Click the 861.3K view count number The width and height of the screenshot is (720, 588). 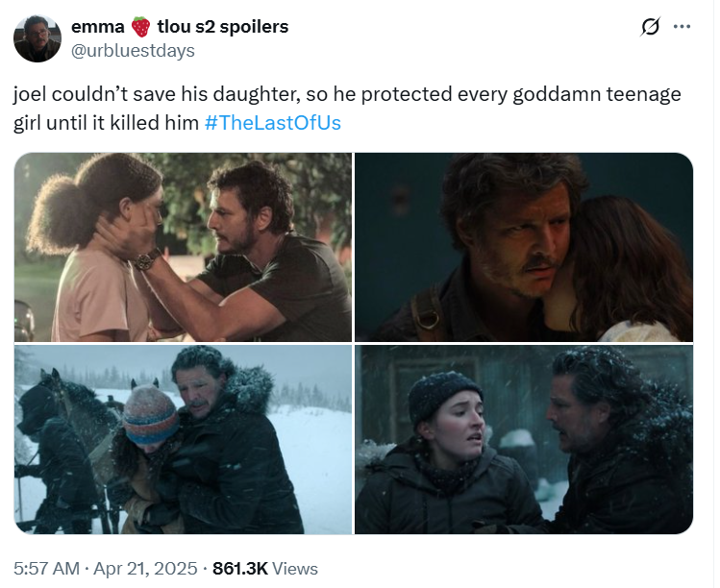[x=238, y=569]
